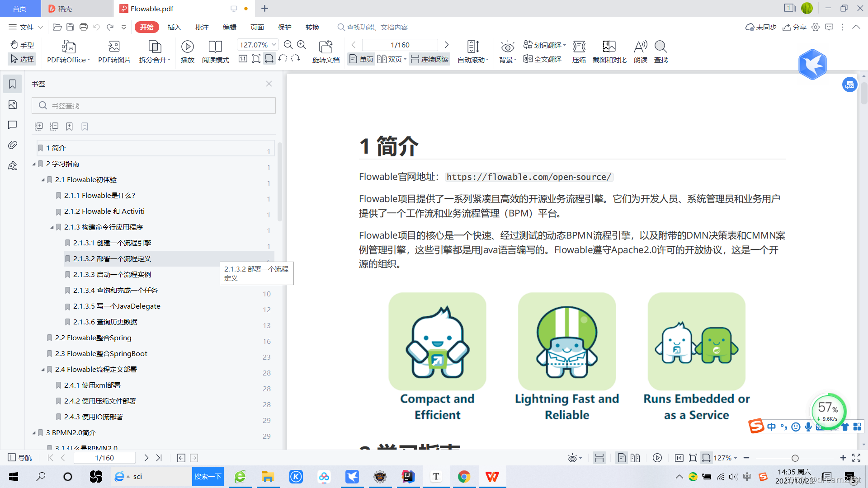
Task: Click the 旋转文档 rotate document icon
Action: [x=325, y=47]
